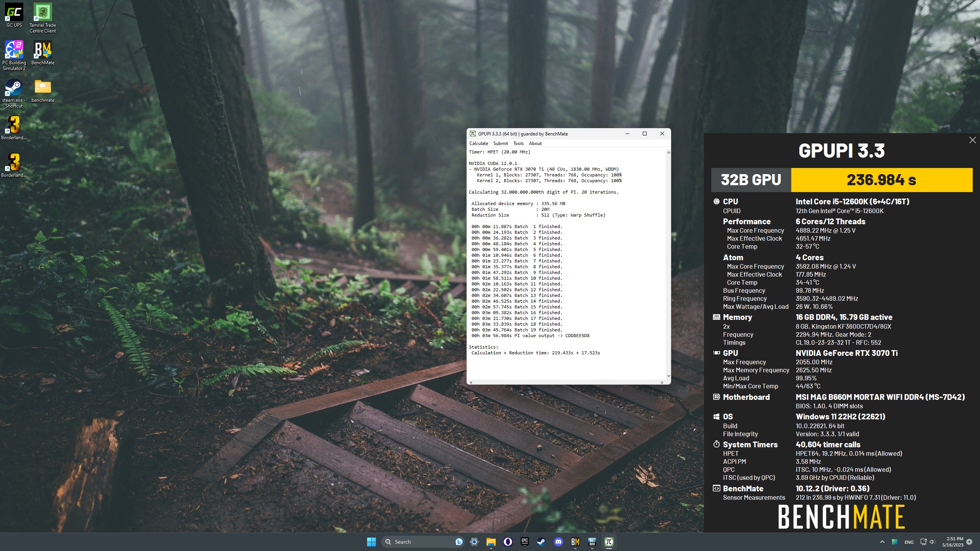Viewport: 980px width, 551px height.
Task: Click the 'NVIDIA CUDA 12.0.1' line
Action: point(493,163)
